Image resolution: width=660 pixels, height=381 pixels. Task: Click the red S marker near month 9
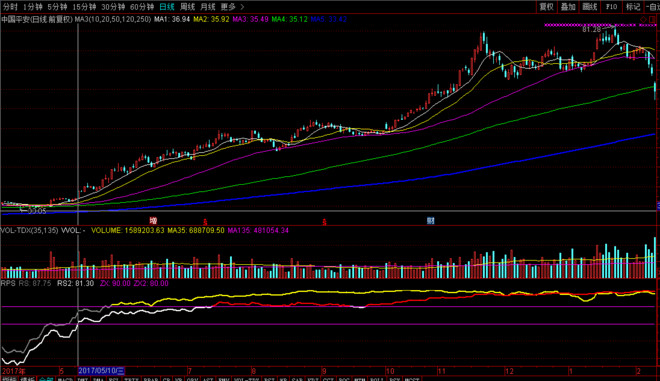(325, 221)
